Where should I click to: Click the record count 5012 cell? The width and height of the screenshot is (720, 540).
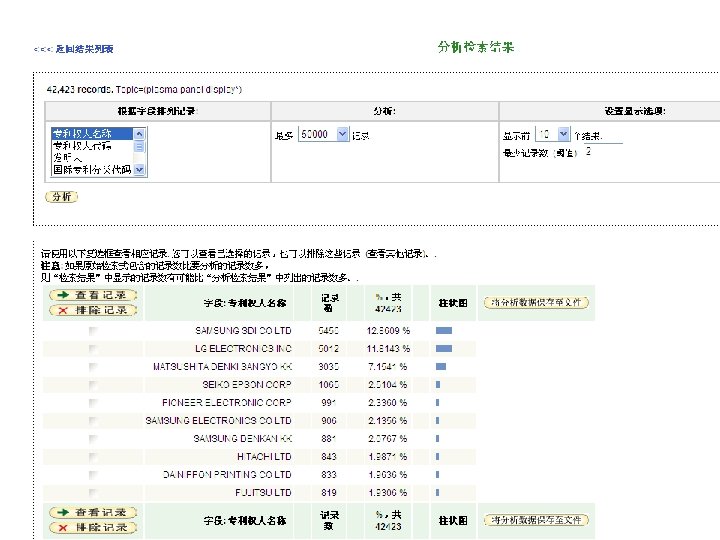pos(329,349)
